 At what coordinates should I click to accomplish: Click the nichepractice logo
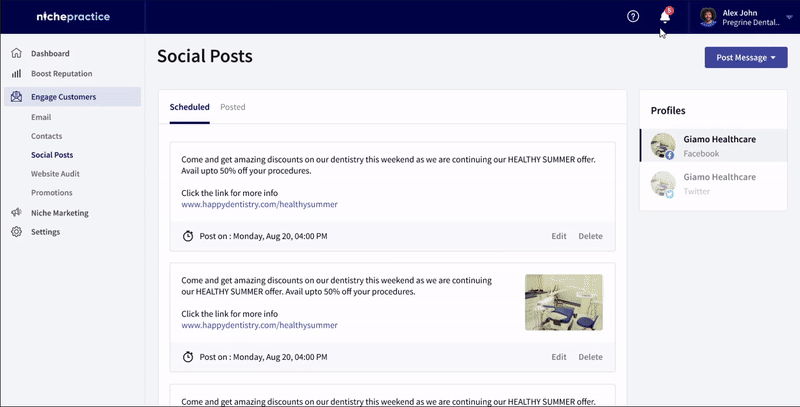click(x=73, y=16)
